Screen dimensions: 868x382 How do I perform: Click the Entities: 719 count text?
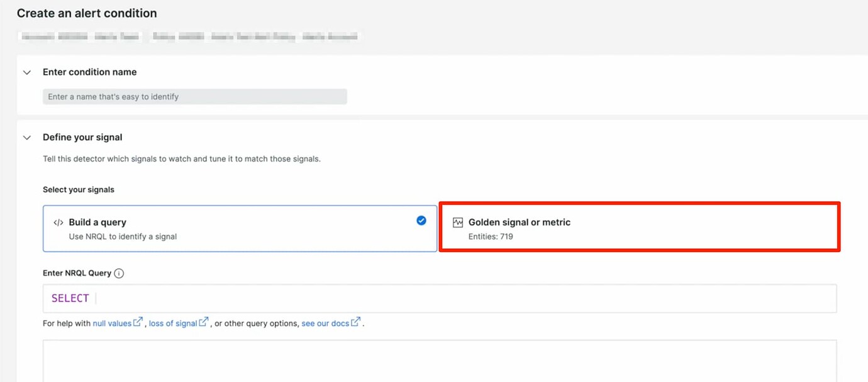click(x=491, y=237)
